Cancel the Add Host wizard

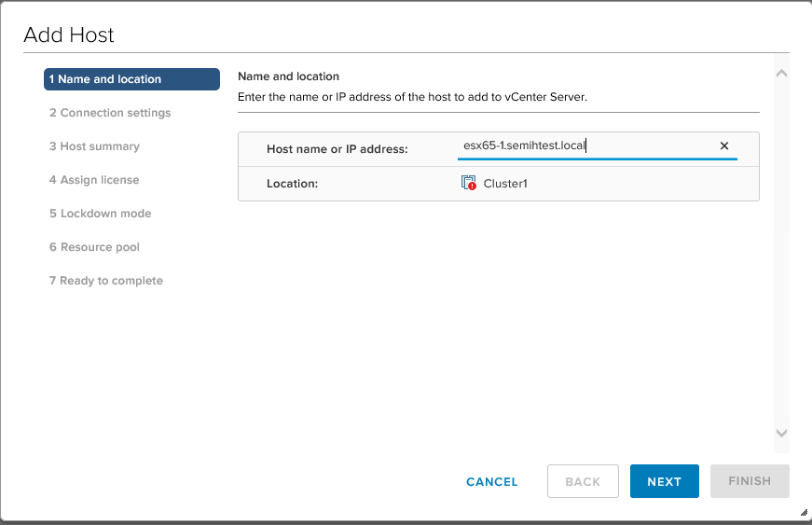[491, 482]
